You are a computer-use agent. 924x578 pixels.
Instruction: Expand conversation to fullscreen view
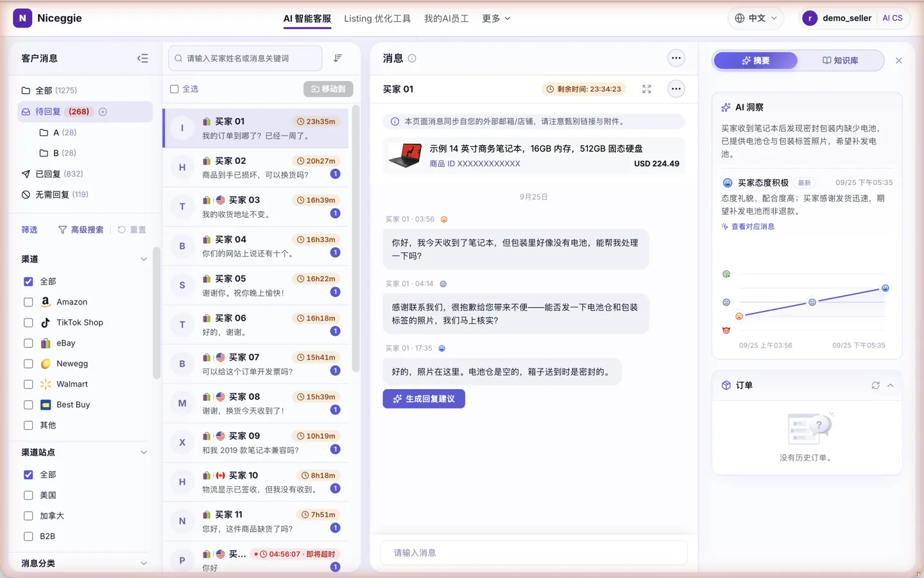click(x=647, y=89)
